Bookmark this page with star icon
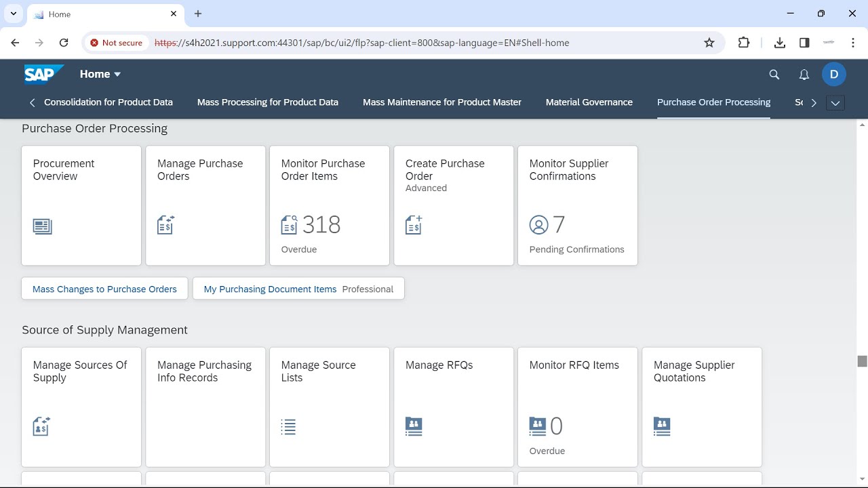The image size is (868, 488). tap(709, 43)
